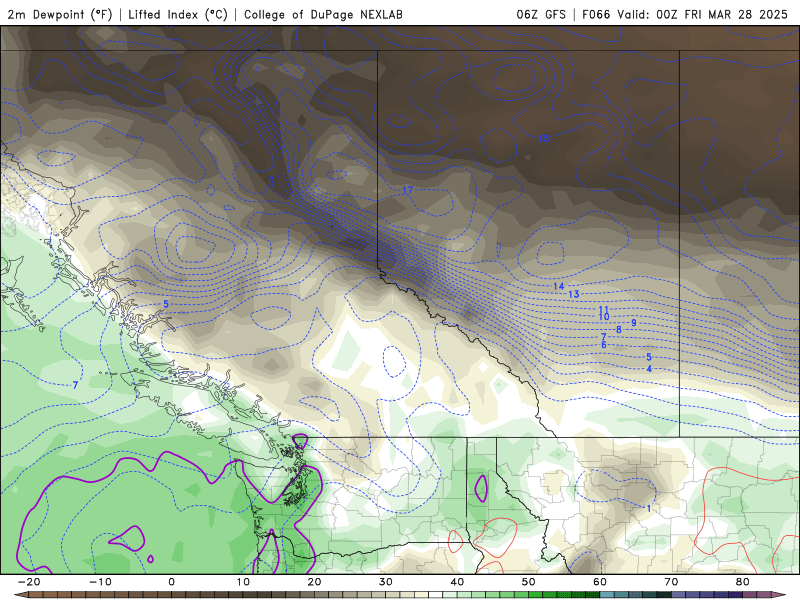
Task: Click the '2m Dewpoint (°F)' title text
Action: point(60,14)
